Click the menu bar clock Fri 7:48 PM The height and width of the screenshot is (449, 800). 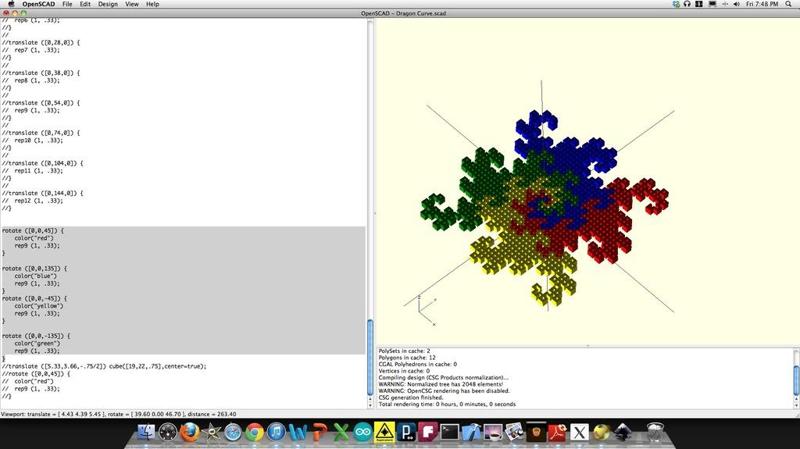pos(762,4)
